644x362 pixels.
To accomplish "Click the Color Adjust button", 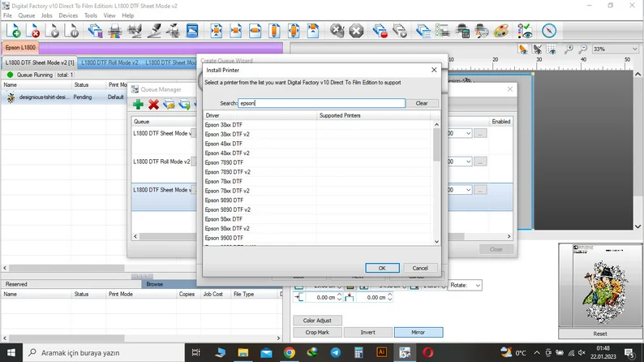I will tap(317, 321).
